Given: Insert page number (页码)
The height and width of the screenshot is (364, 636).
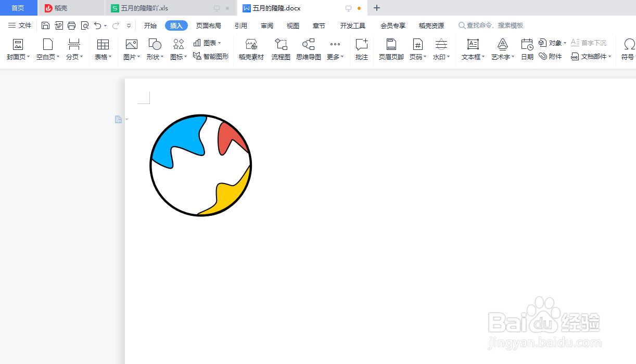Looking at the screenshot, I should point(418,50).
